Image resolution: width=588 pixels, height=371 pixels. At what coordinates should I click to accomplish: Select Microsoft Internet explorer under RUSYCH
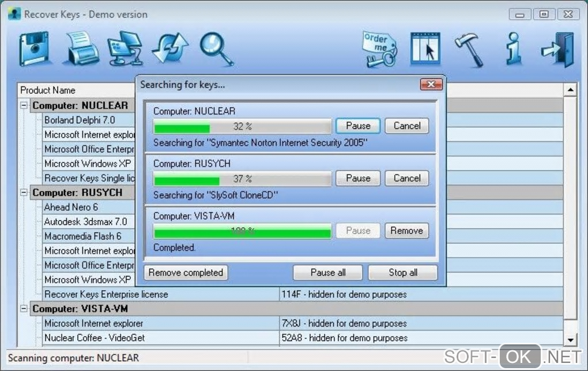[89, 251]
